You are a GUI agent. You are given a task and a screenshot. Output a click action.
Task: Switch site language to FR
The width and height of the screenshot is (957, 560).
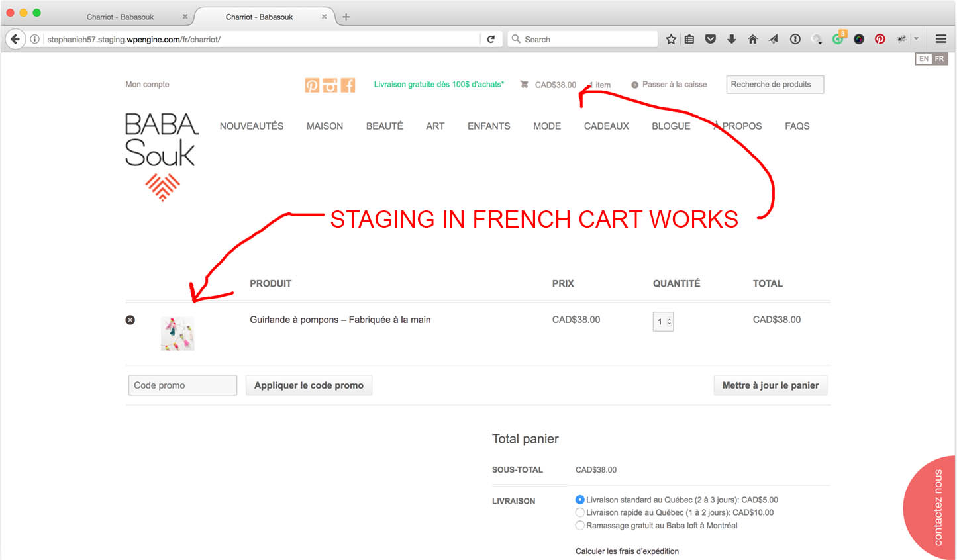940,59
